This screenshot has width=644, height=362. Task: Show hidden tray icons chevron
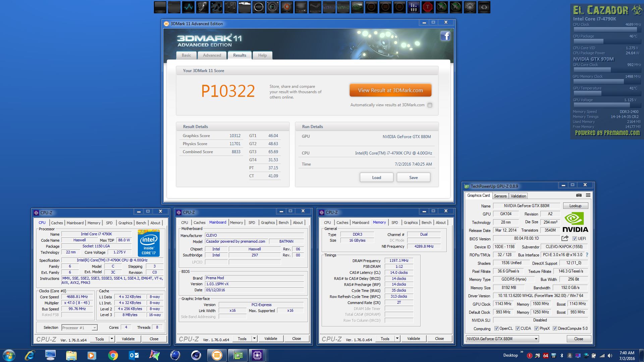tap(522, 352)
